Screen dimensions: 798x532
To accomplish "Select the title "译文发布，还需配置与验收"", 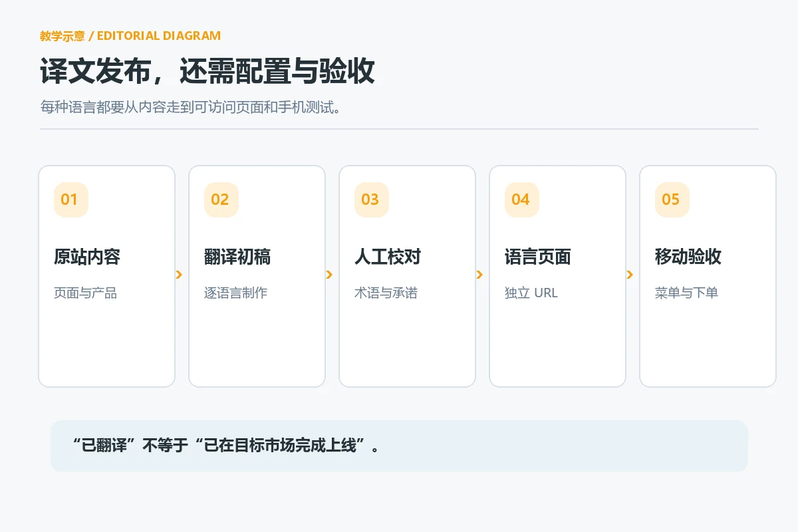I will [207, 72].
